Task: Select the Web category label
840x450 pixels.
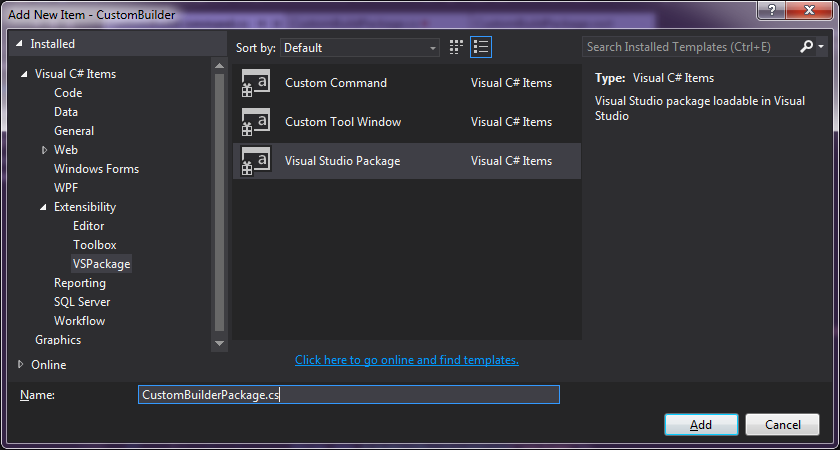Action: (66, 150)
